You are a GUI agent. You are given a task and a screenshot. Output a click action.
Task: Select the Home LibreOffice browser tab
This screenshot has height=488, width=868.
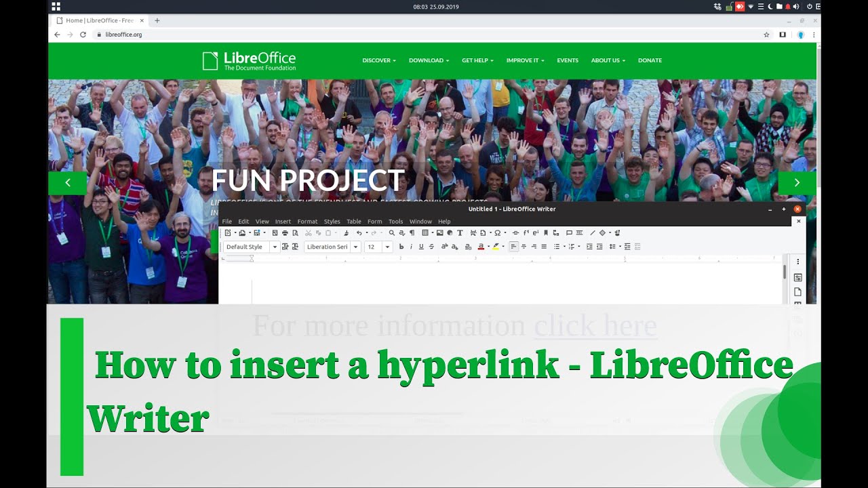pos(100,20)
